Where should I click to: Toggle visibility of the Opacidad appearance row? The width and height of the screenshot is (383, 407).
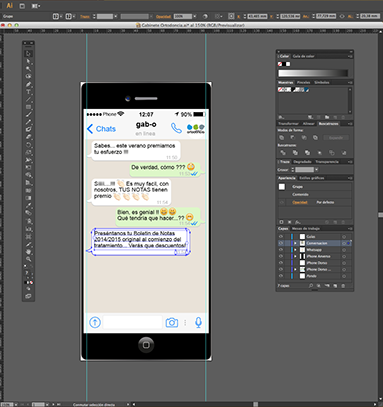point(282,202)
